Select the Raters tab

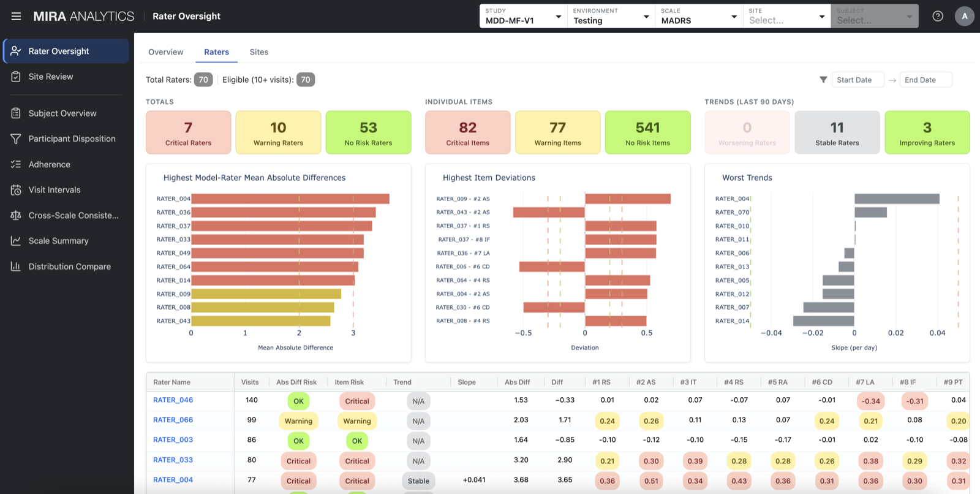click(x=216, y=52)
